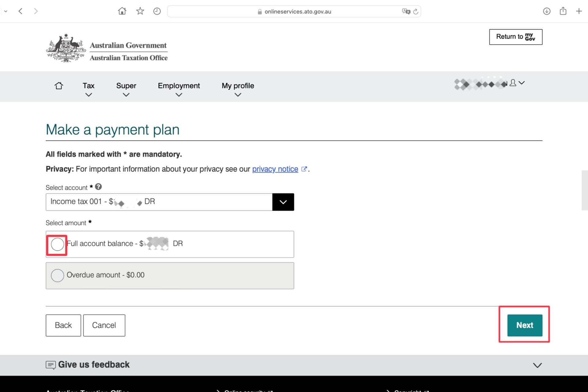
Task: Click the ATO home icon
Action: click(x=59, y=85)
